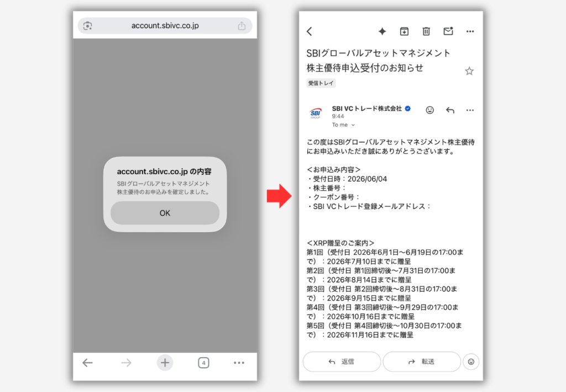Star the SBI shareholder benefit email

[x=469, y=71]
